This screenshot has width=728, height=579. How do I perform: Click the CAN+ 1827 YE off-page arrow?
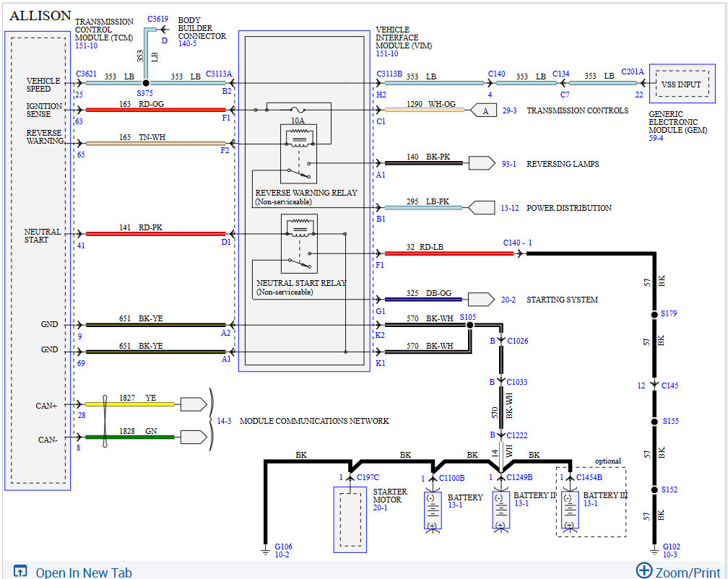(194, 404)
